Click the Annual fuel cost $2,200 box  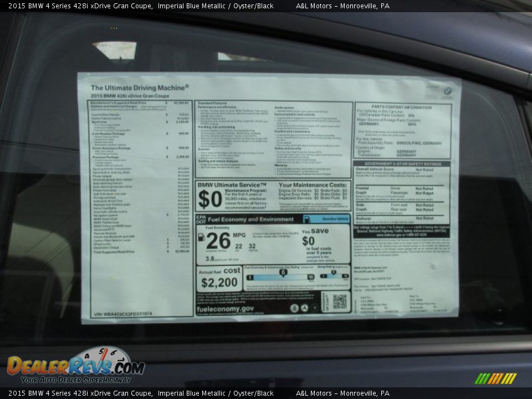(218, 279)
